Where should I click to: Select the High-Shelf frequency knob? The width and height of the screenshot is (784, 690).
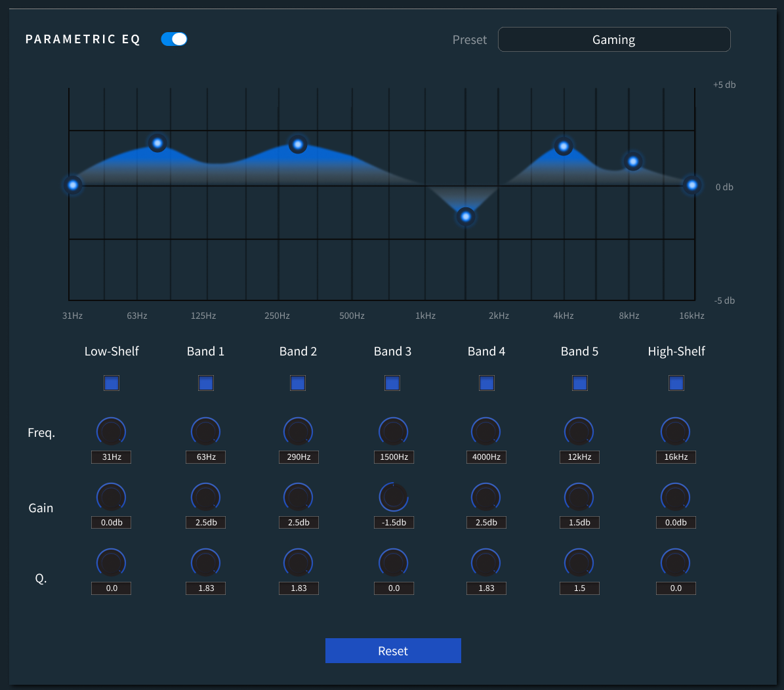[675, 432]
